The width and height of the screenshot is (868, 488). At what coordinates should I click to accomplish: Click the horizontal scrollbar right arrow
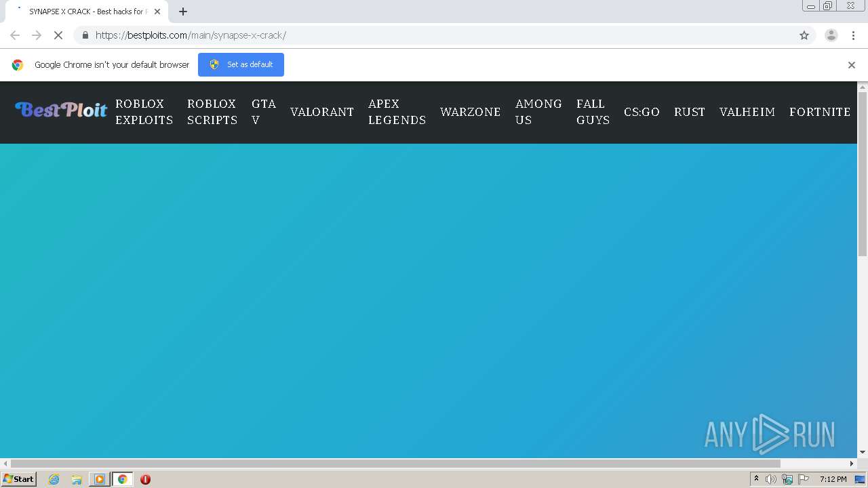(852, 464)
